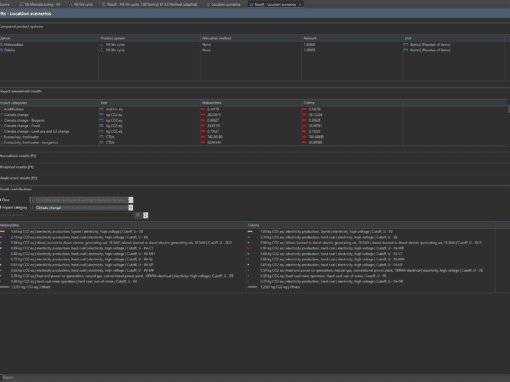Click the Maharashtra contributions column header
The width and height of the screenshot is (510, 382).
click(x=123, y=225)
